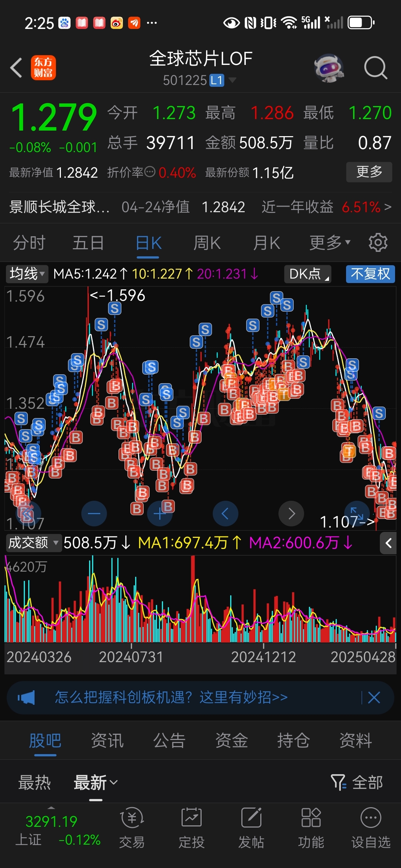Tap the 最新份额 1.15亿 value
The height and width of the screenshot is (868, 401).
273,172
